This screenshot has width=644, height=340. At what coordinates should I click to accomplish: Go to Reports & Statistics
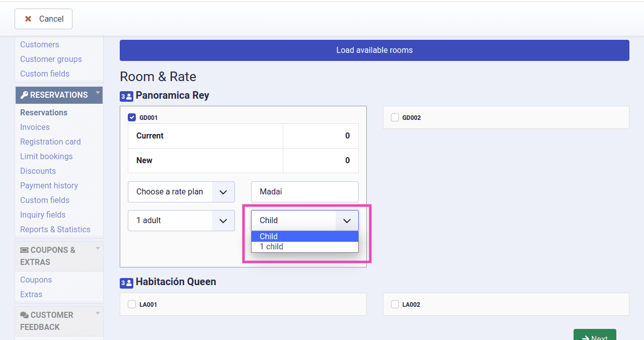[x=55, y=230]
